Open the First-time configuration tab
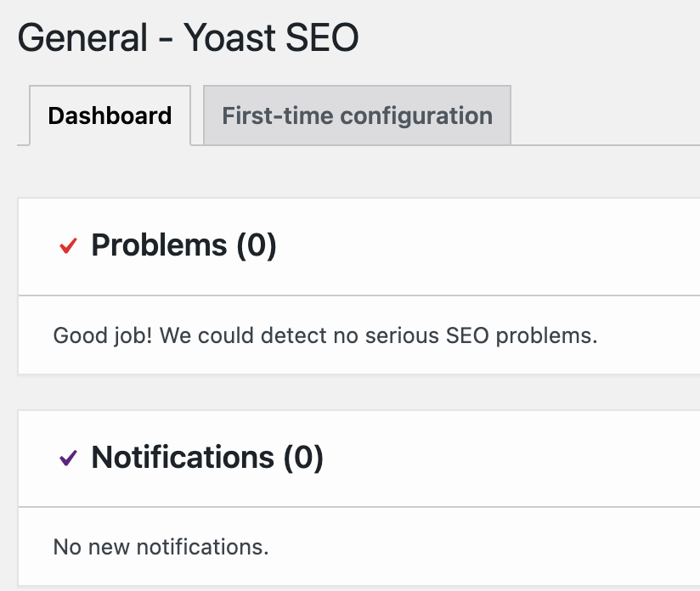 tap(357, 115)
